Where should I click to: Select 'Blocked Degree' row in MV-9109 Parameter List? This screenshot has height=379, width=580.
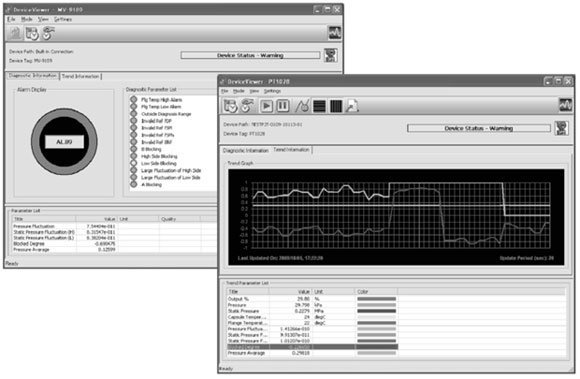point(114,244)
